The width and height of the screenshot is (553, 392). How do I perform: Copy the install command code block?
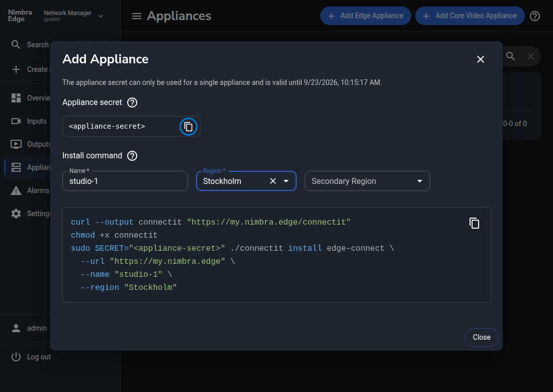474,223
